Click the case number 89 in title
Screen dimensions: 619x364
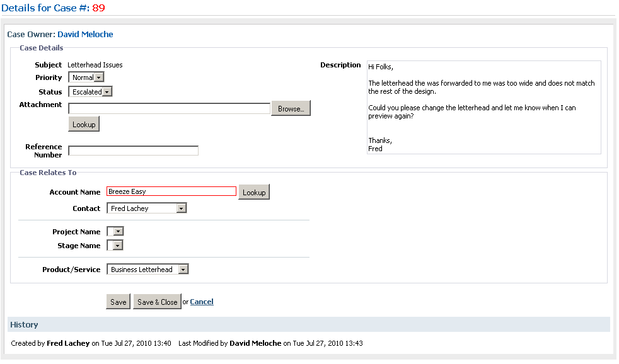(99, 8)
